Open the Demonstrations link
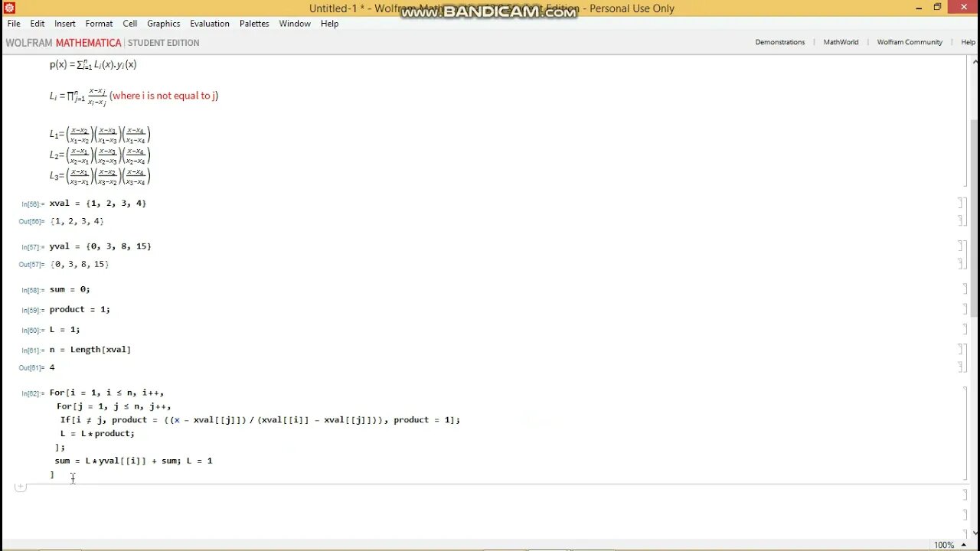The image size is (980, 551). coord(780,42)
